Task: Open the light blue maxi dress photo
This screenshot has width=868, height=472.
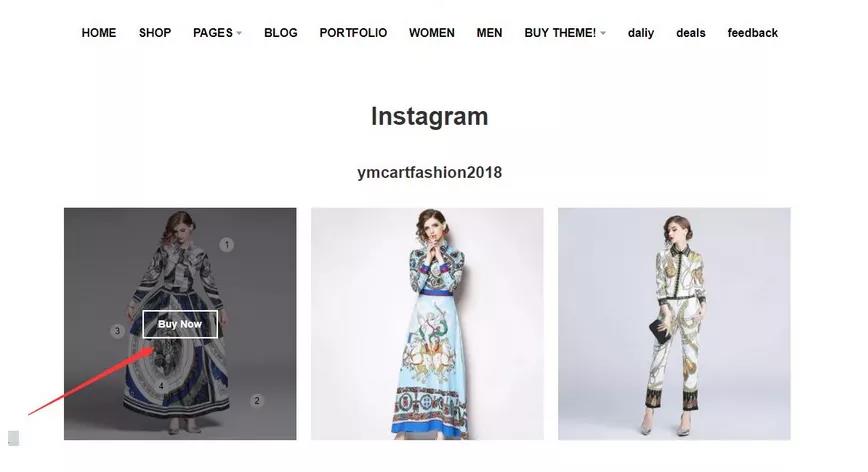Action: pyautogui.click(x=427, y=324)
